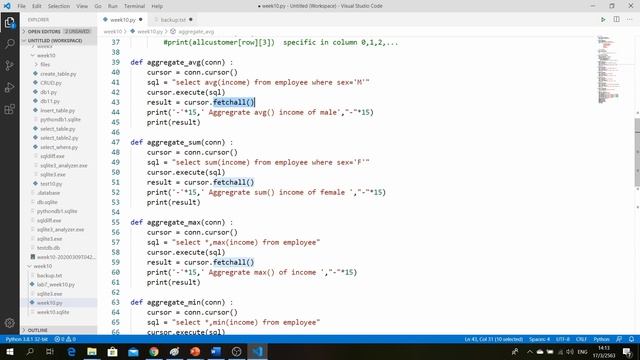Click ENG input language indicator
Screen dimensions: 640x360
click(582, 351)
